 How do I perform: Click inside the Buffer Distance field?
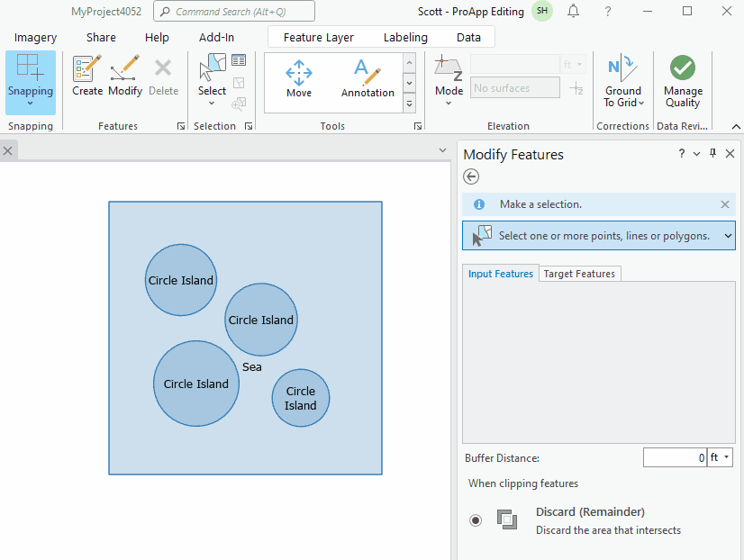coord(674,456)
